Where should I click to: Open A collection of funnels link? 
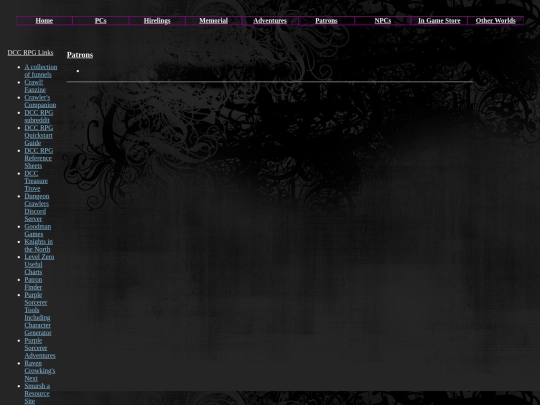click(41, 71)
